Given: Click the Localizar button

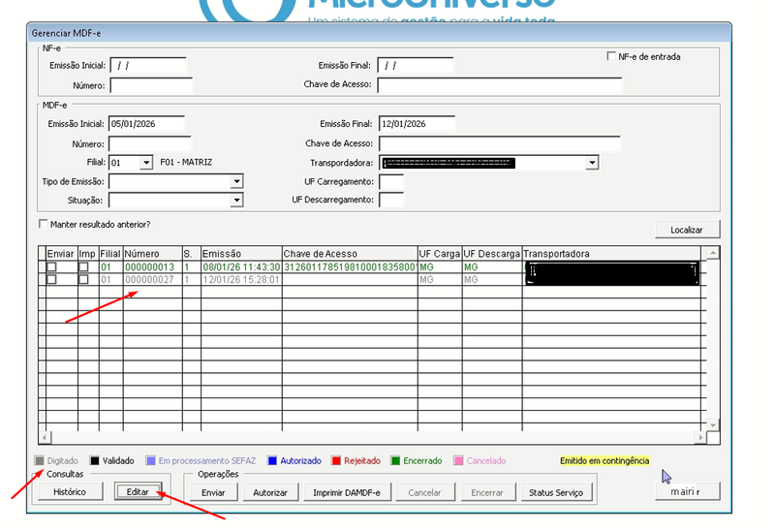Looking at the screenshot, I should tap(687, 230).
